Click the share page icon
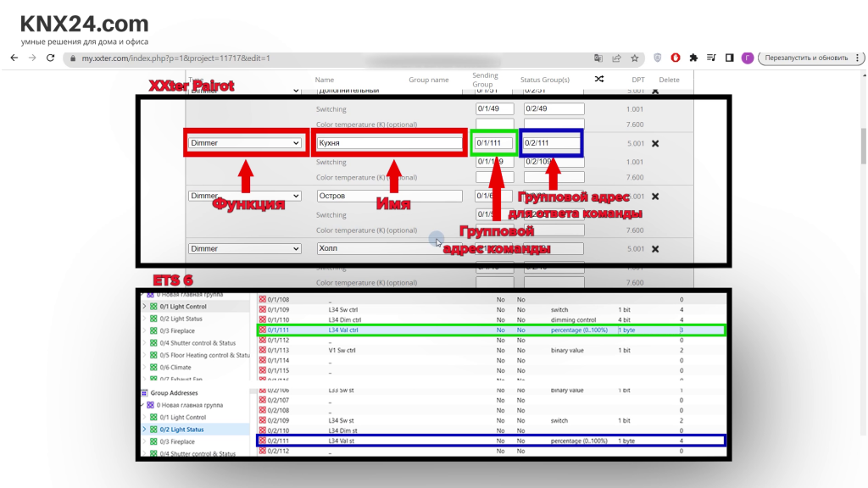 coord(616,58)
